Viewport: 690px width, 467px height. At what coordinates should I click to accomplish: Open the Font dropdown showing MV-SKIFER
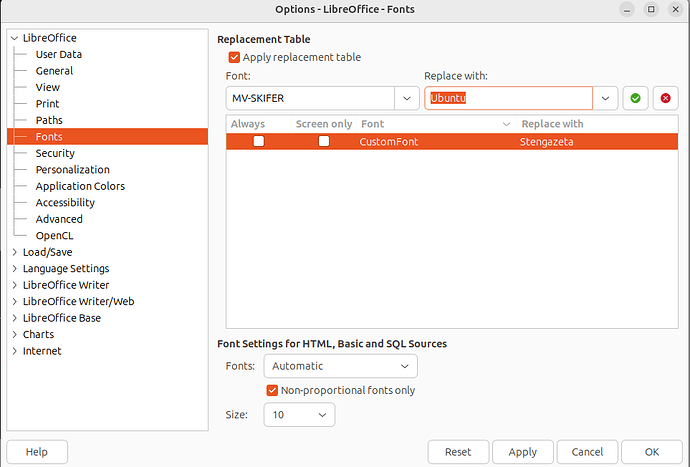coord(406,98)
